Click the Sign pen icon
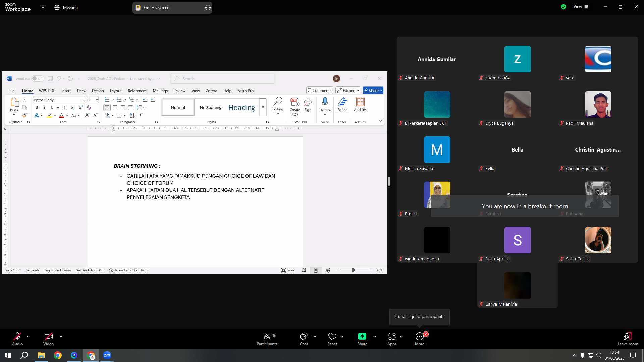 308,105
